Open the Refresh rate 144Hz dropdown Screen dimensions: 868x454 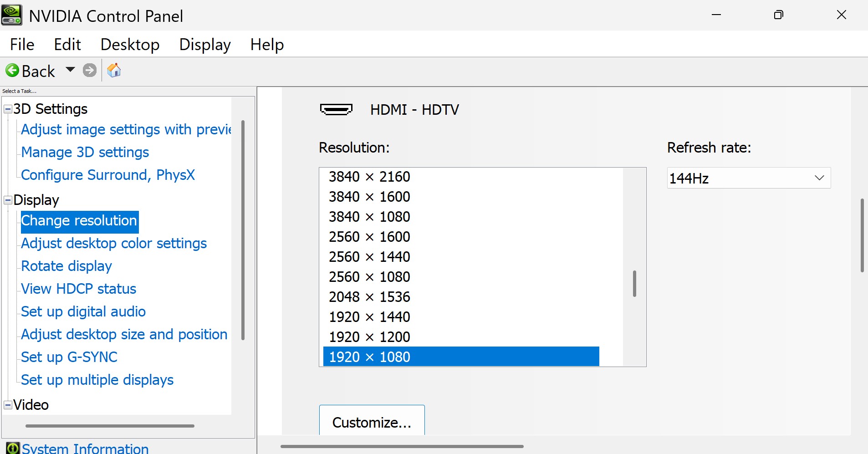(749, 178)
